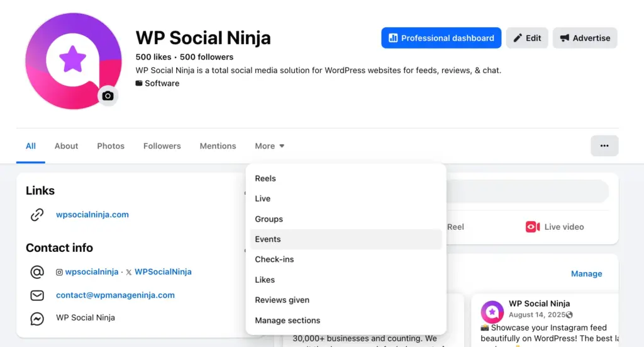Select Reels from the More menu
This screenshot has width=644, height=347.
coord(346,178)
